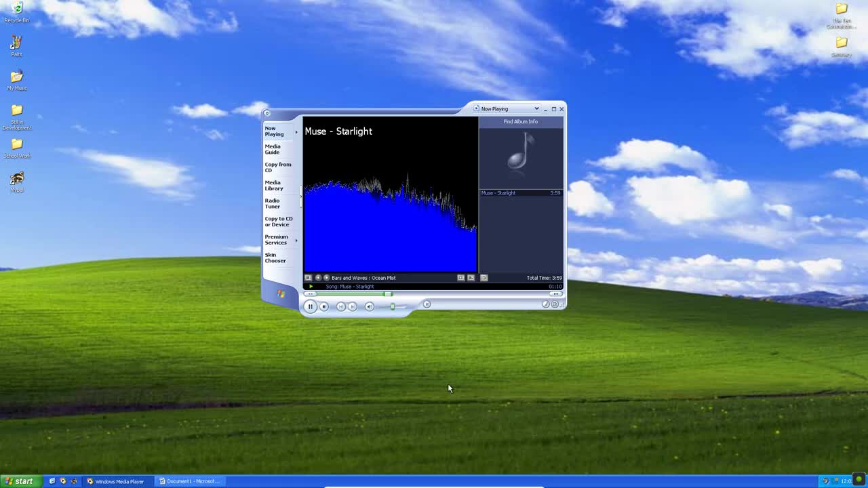Viewport: 868px width, 488px height.
Task: Skip to the next track
Action: pyautogui.click(x=353, y=306)
